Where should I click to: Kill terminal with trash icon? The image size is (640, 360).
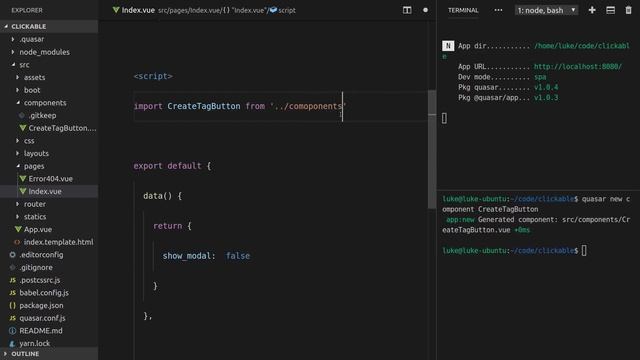point(629,10)
